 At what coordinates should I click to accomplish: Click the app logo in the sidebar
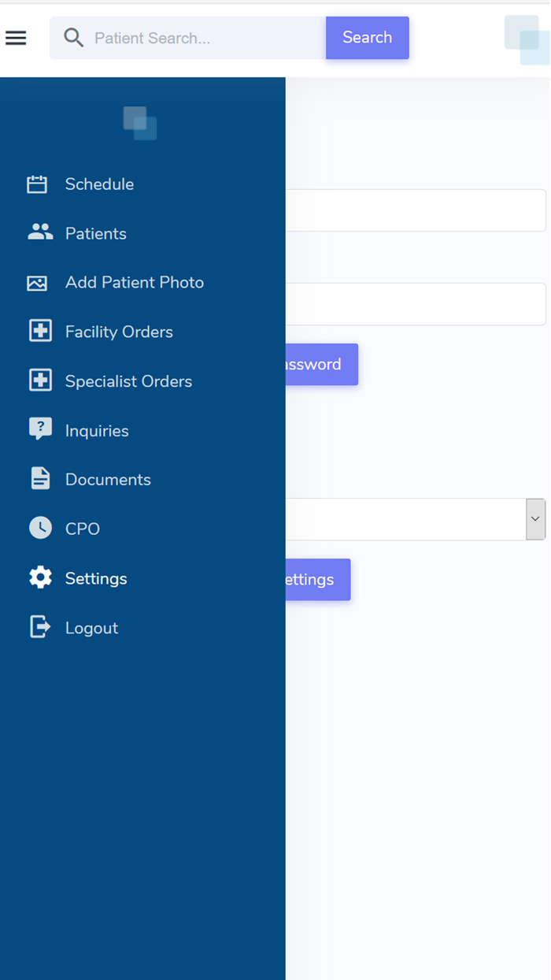[x=139, y=123]
